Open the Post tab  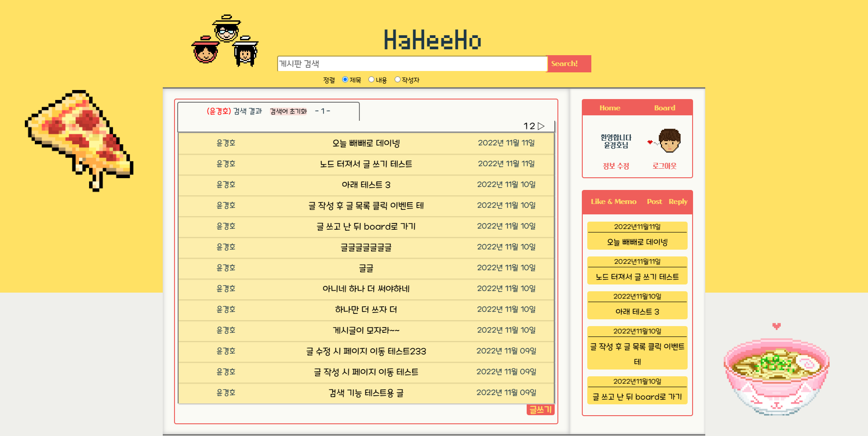click(x=654, y=202)
